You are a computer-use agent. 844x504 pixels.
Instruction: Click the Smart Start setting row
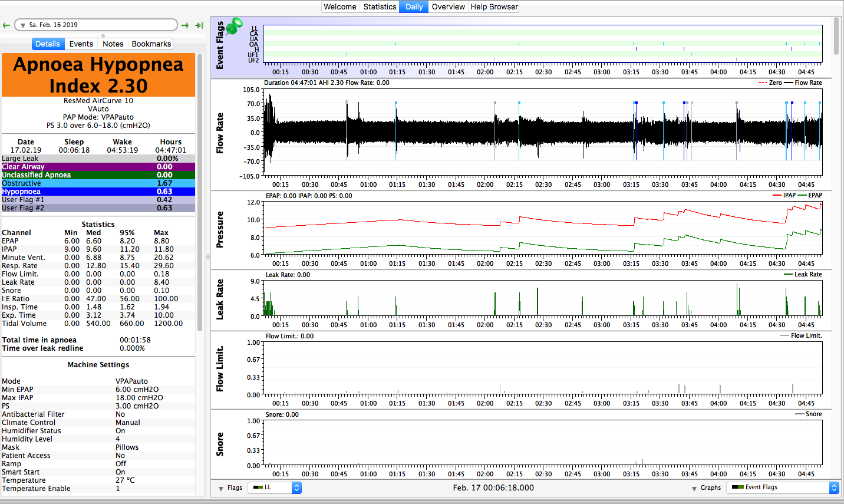(98, 472)
